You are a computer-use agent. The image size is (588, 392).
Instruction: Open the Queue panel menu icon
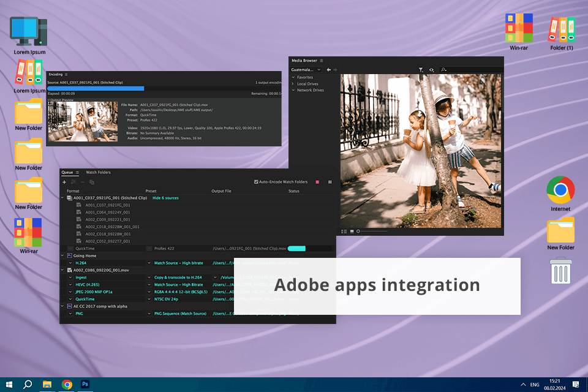coord(77,173)
